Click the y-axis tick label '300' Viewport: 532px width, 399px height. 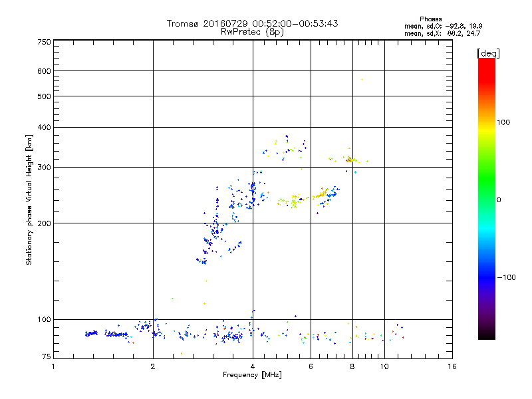tap(44, 168)
